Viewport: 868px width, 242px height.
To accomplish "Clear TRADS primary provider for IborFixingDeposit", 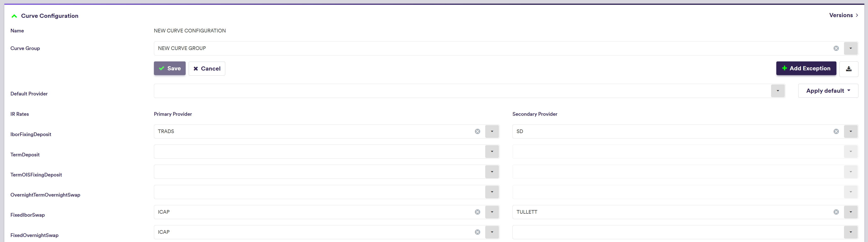I will [x=477, y=132].
